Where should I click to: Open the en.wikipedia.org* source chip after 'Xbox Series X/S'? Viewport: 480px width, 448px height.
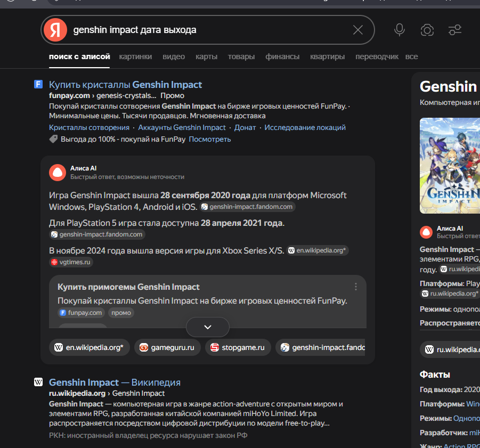tap(318, 250)
